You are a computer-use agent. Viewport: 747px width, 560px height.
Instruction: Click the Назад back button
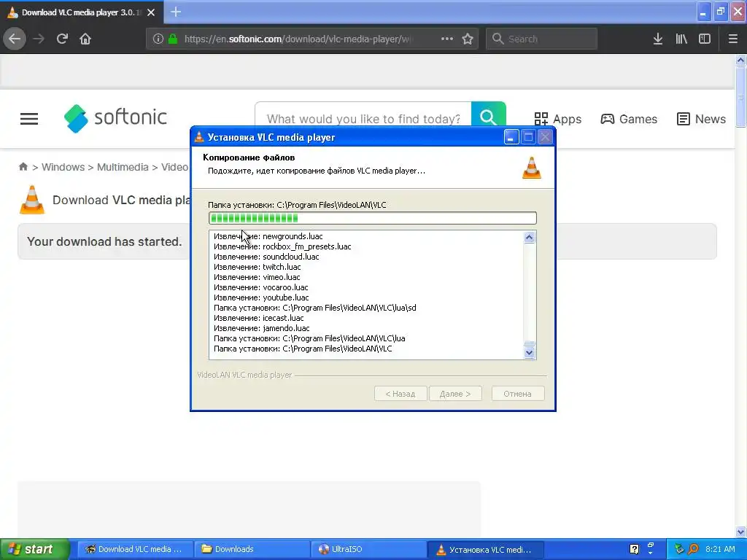click(x=400, y=394)
